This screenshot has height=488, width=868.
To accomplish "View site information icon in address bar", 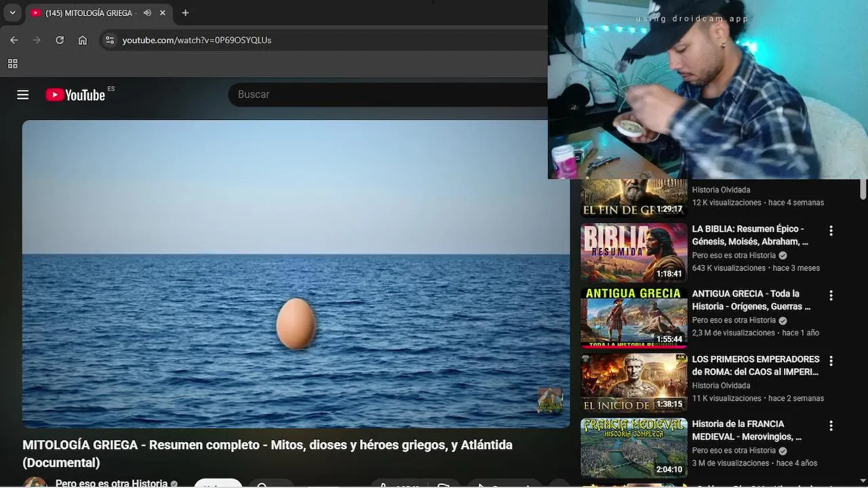I will tap(110, 40).
